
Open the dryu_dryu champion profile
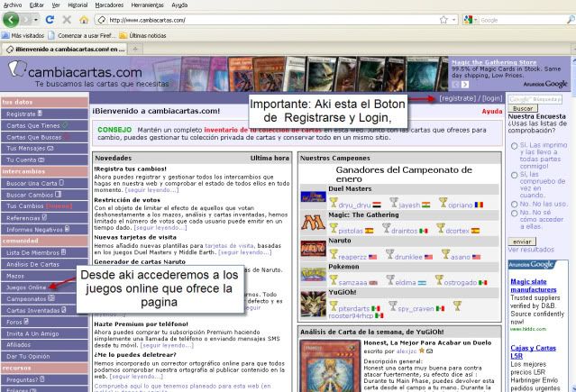(x=354, y=205)
